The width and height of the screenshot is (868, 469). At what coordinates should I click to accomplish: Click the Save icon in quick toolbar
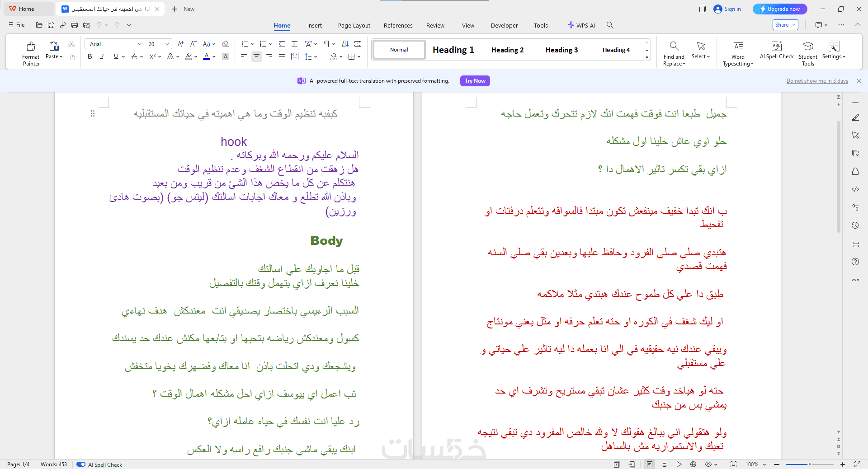point(51,25)
